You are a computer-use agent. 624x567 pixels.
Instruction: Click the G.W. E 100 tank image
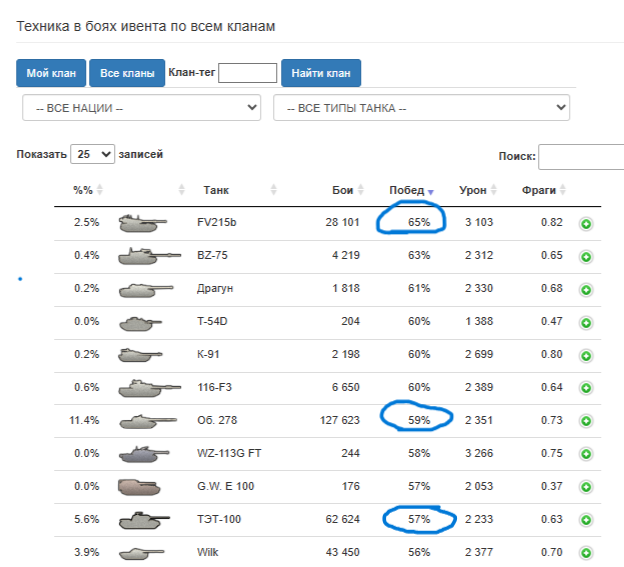click(x=138, y=486)
